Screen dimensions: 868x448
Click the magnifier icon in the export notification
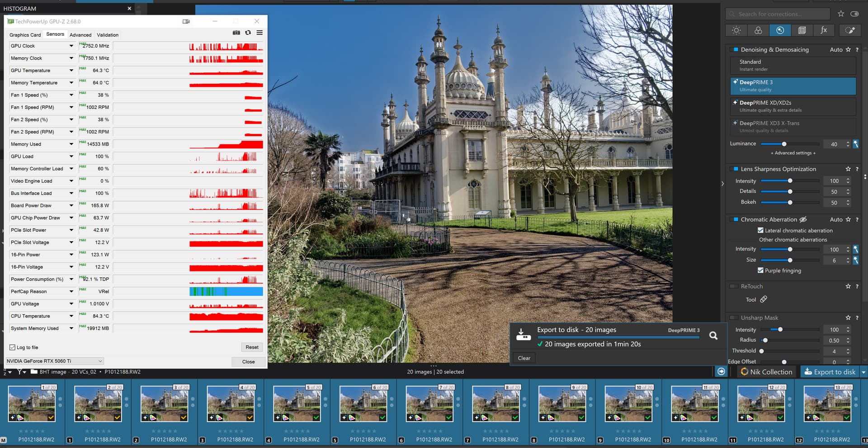pos(713,335)
